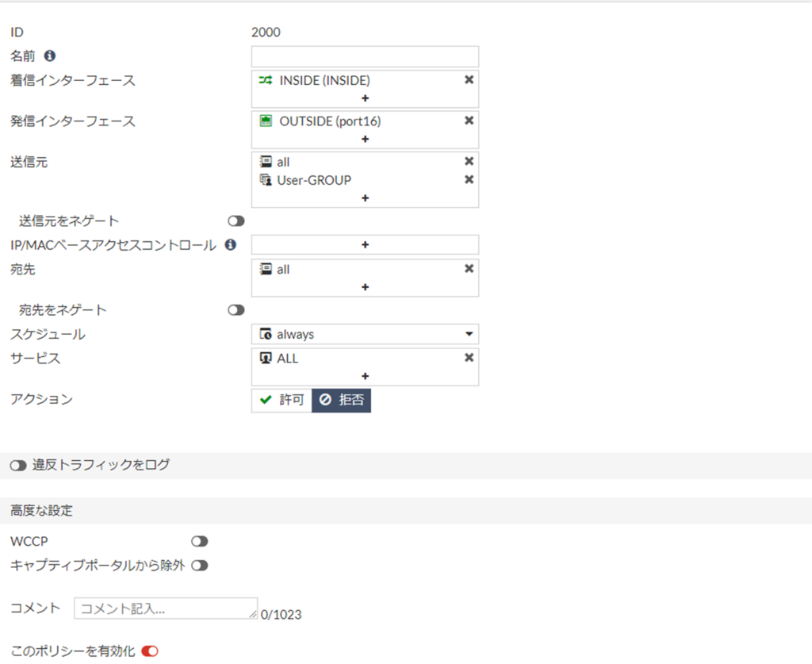Screen dimensions: 812x664
Task: Toggle 宛先をネゲート switch
Action: point(236,310)
